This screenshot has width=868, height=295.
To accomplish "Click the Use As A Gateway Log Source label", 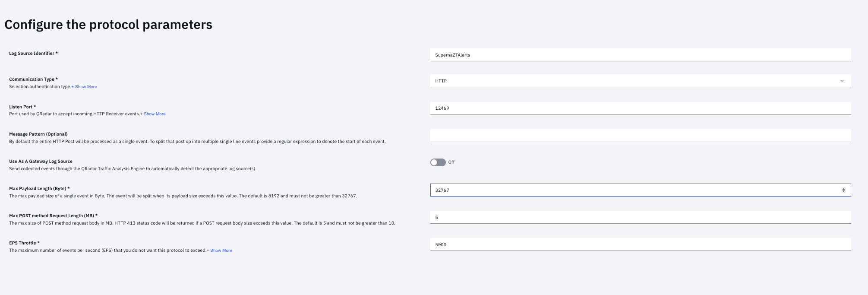I will pyautogui.click(x=41, y=162).
